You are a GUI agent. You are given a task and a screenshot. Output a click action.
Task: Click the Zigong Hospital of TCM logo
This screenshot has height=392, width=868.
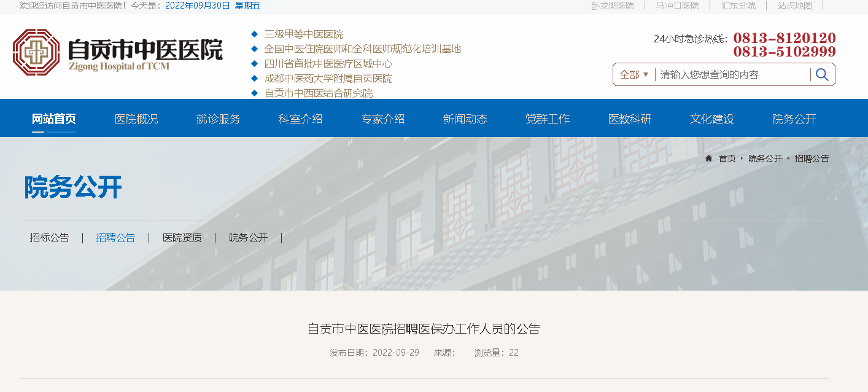(x=117, y=52)
